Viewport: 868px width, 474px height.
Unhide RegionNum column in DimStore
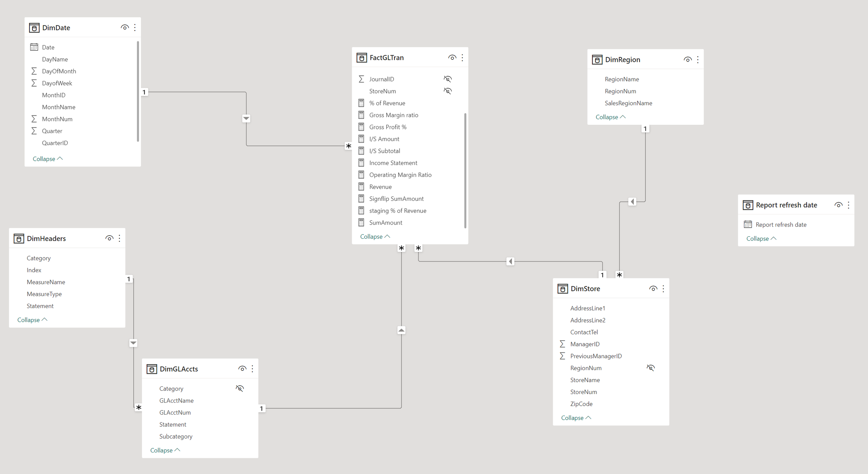click(x=651, y=368)
